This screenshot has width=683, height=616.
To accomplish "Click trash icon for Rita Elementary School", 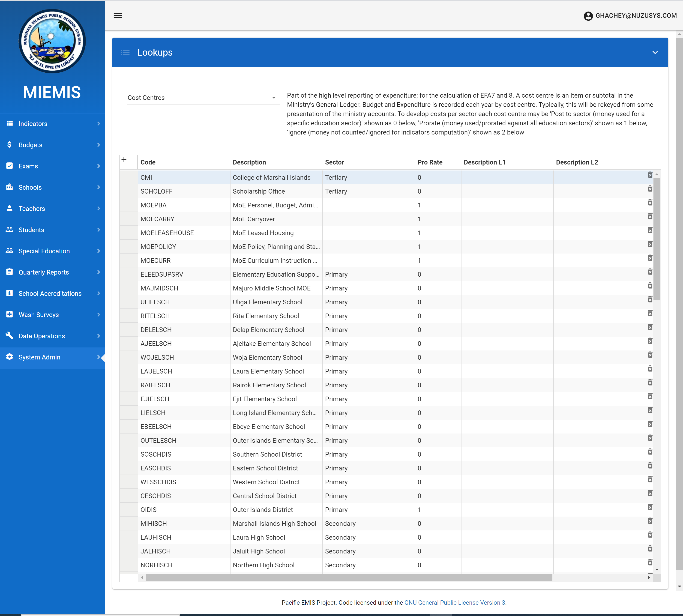I will tap(650, 313).
